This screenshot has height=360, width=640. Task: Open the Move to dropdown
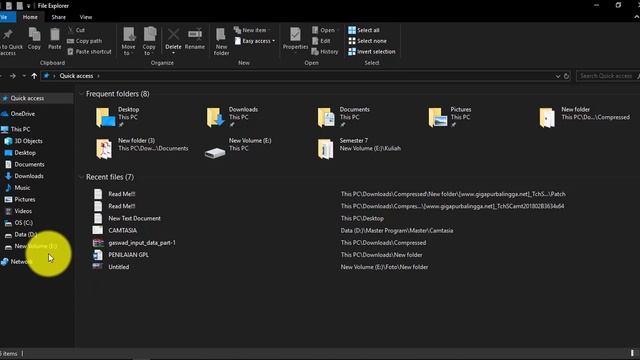tap(129, 41)
